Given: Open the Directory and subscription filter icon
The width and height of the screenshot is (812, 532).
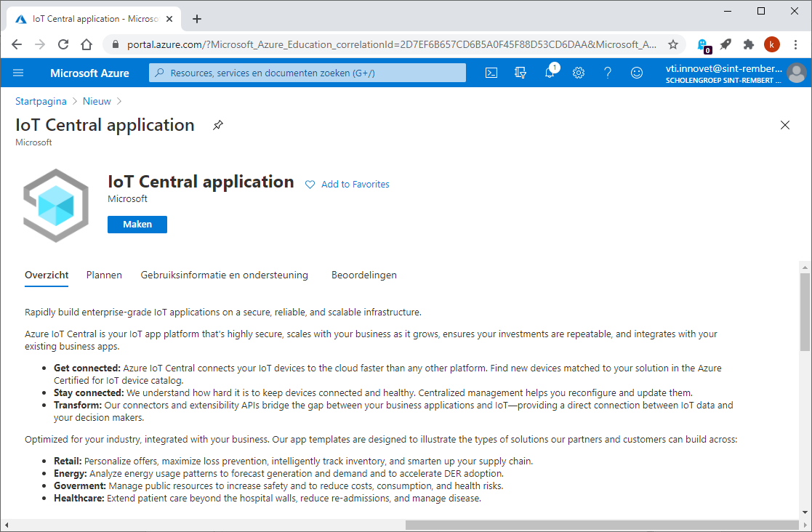Looking at the screenshot, I should tap(520, 73).
